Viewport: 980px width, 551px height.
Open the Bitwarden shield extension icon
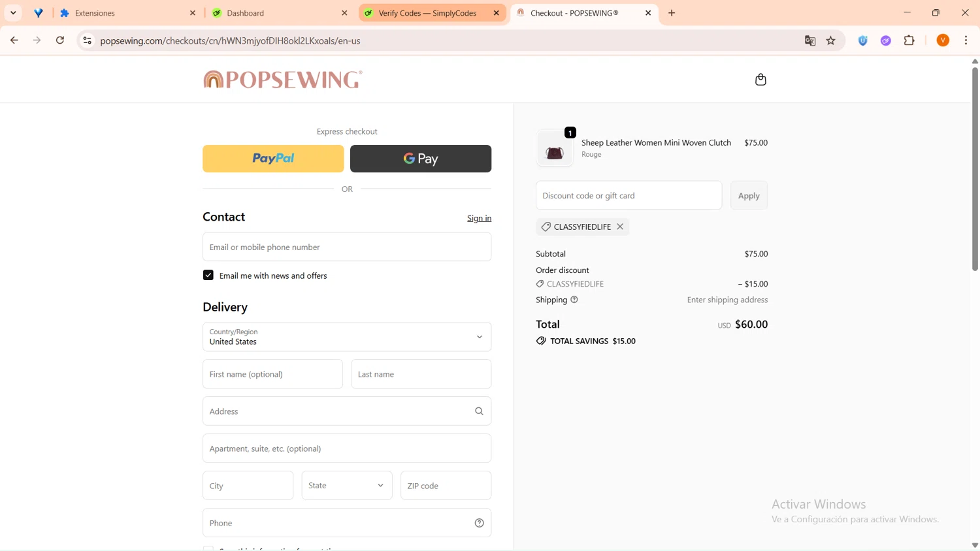863,40
